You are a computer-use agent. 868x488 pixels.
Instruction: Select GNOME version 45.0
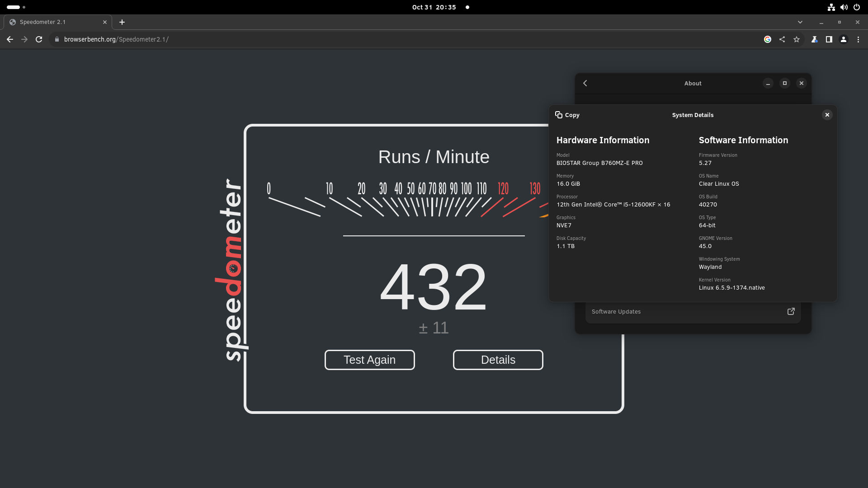point(705,246)
